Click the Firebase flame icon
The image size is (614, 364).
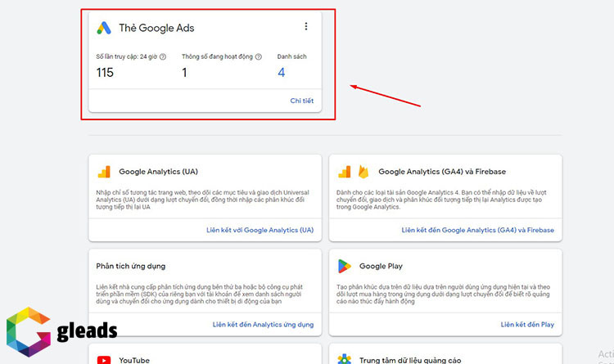[363, 172]
